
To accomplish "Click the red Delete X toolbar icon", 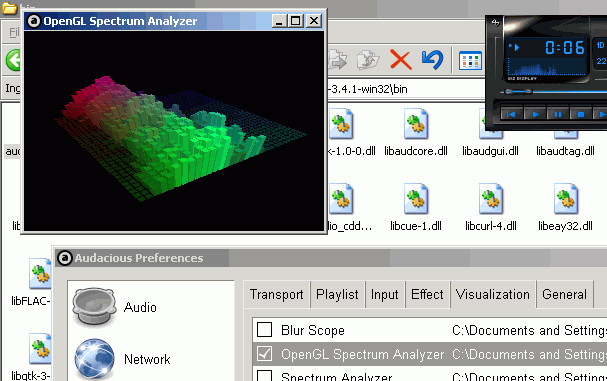I will (x=401, y=60).
